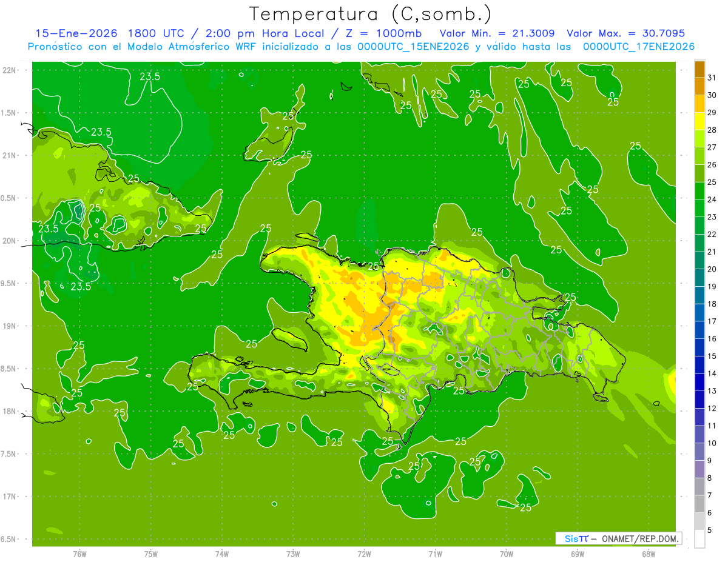Viewport: 728px width, 562px height.
Task: Click the orange swatch between 30 and 31
Action: coord(699,86)
